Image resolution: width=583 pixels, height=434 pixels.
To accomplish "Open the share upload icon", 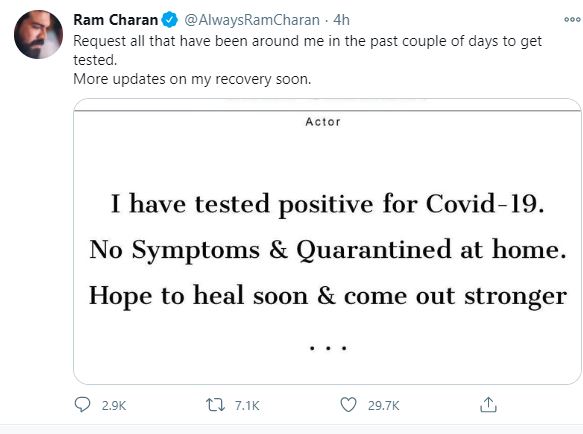I will pyautogui.click(x=488, y=405).
